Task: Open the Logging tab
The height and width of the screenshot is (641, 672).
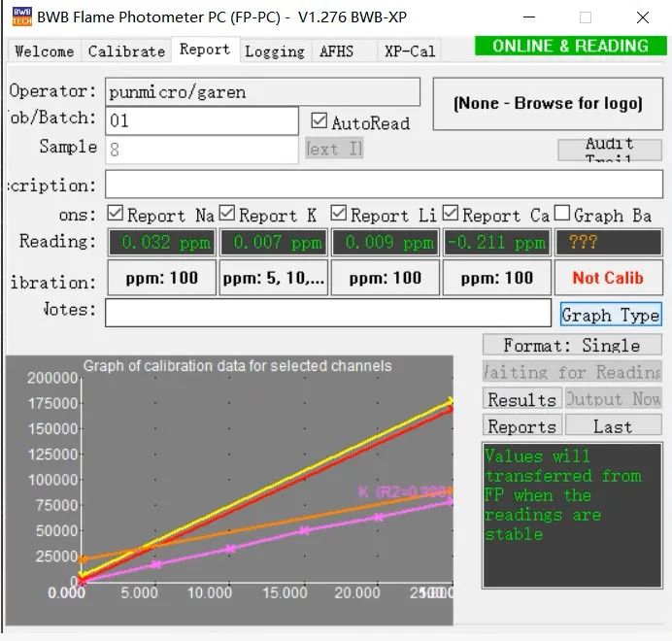Action: pyautogui.click(x=274, y=51)
